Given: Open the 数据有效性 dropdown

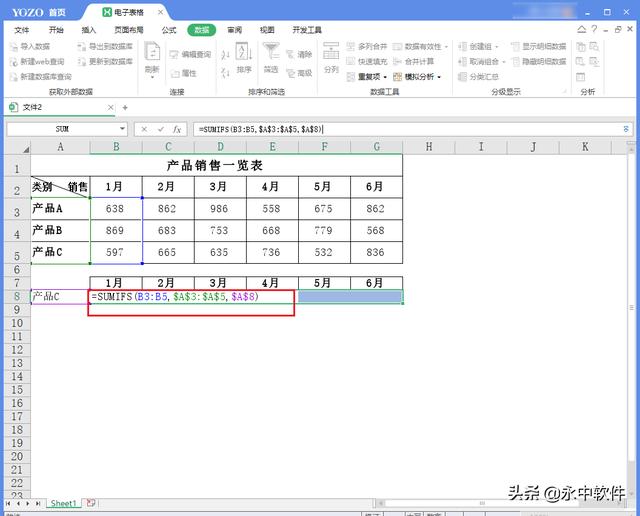Looking at the screenshot, I should [x=446, y=47].
